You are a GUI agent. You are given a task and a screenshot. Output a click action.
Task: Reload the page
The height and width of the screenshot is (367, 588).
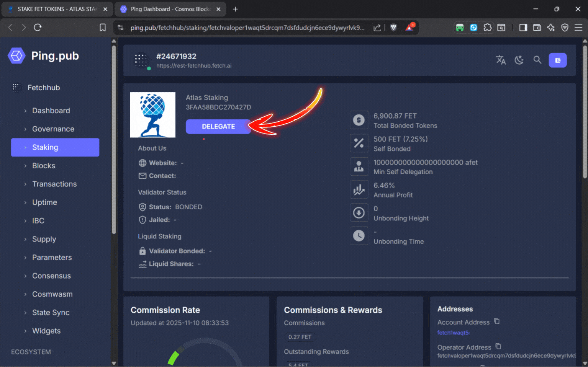click(x=38, y=28)
